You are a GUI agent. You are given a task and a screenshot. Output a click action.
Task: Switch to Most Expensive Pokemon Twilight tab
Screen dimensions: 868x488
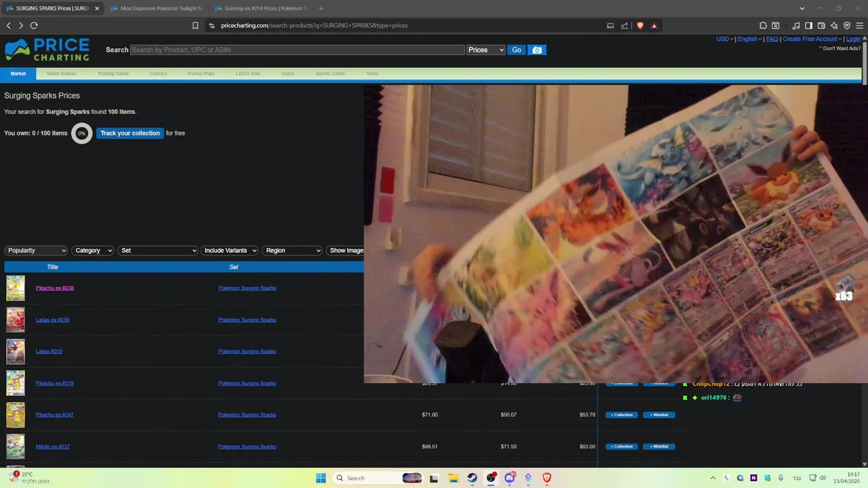(x=155, y=9)
